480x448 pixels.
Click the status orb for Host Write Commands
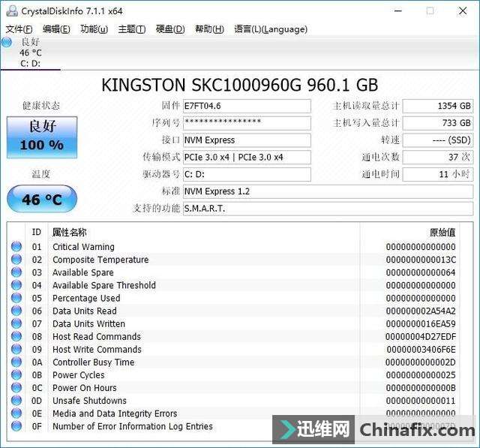(16, 350)
